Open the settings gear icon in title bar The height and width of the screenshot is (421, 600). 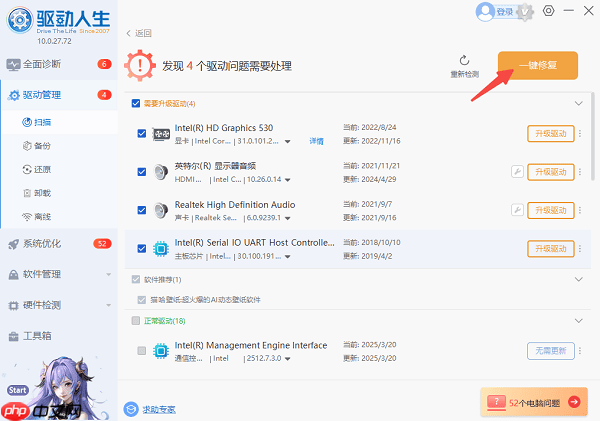tap(548, 11)
